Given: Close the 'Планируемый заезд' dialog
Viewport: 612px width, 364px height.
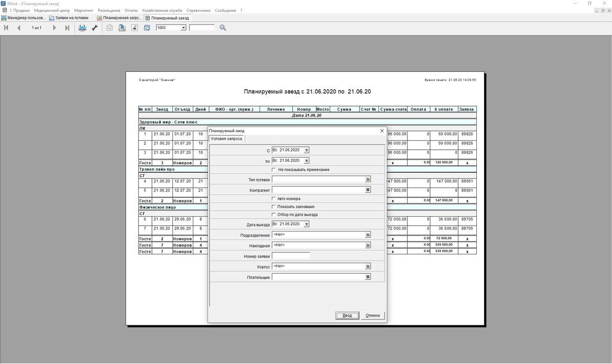Looking at the screenshot, I should 382,131.
